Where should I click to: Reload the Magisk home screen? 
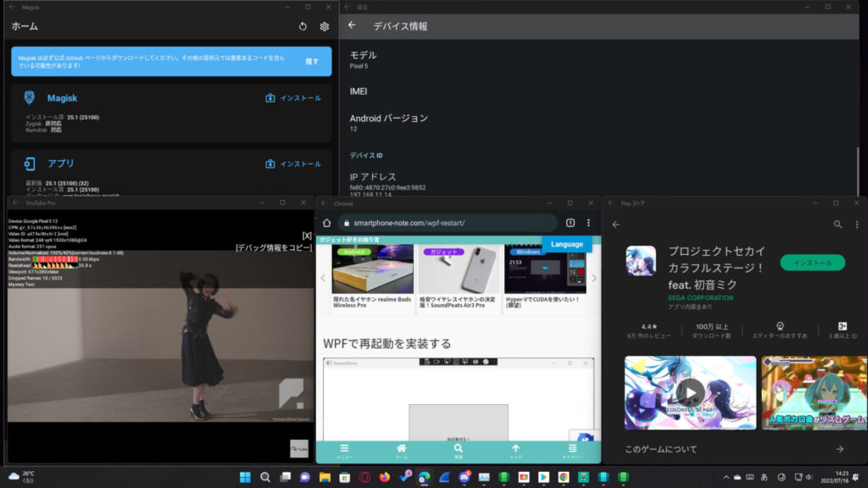pos(303,26)
